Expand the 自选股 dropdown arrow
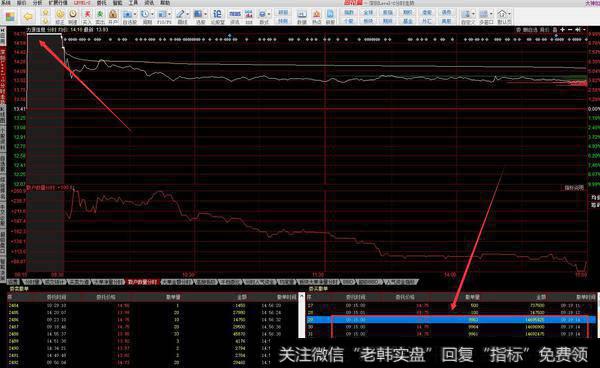This screenshot has width=600, height=368. [x=135, y=14]
